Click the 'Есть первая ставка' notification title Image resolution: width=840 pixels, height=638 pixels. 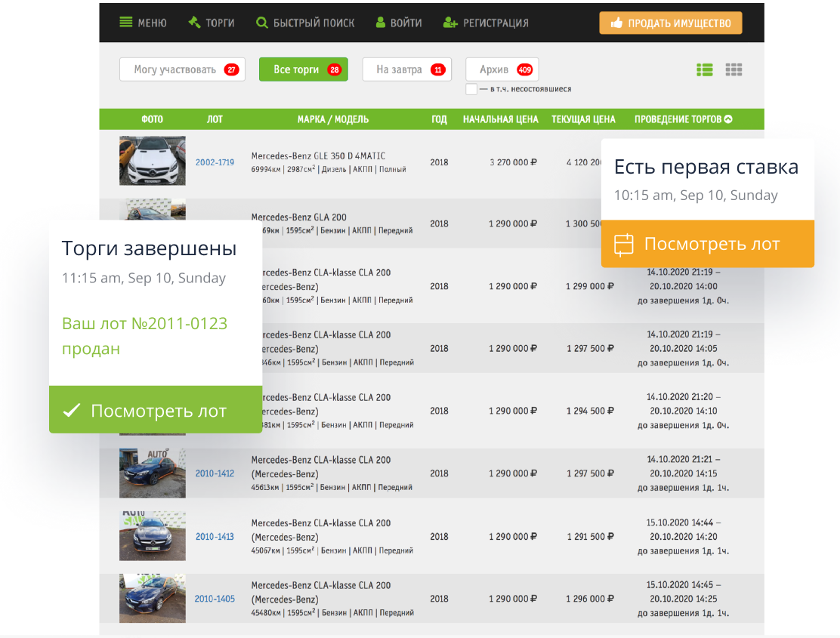706,167
